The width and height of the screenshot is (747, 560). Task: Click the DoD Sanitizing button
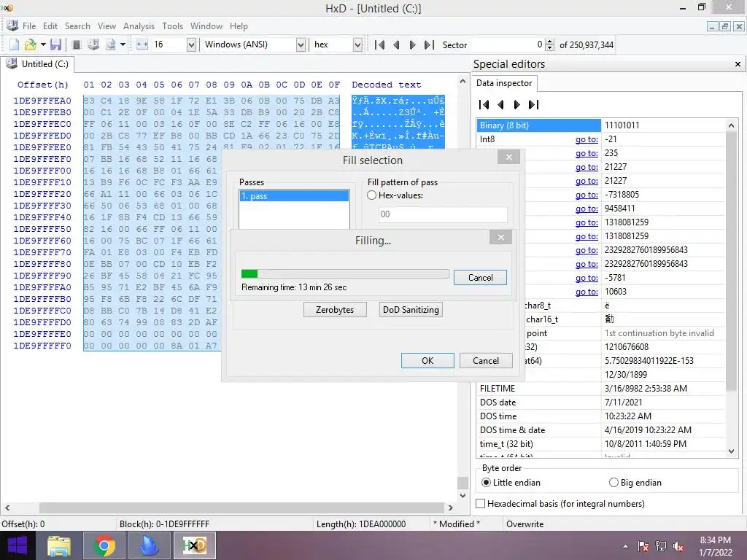(x=411, y=309)
